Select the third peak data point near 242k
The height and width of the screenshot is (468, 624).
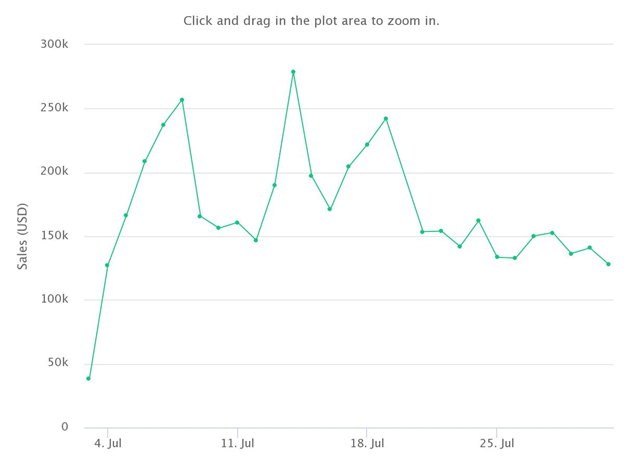tap(386, 119)
